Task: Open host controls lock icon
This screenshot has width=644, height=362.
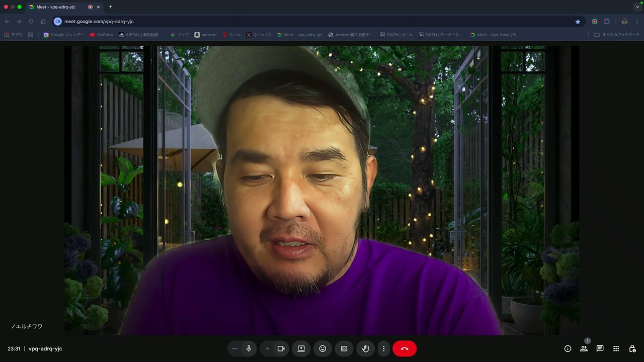Action: tap(632, 348)
